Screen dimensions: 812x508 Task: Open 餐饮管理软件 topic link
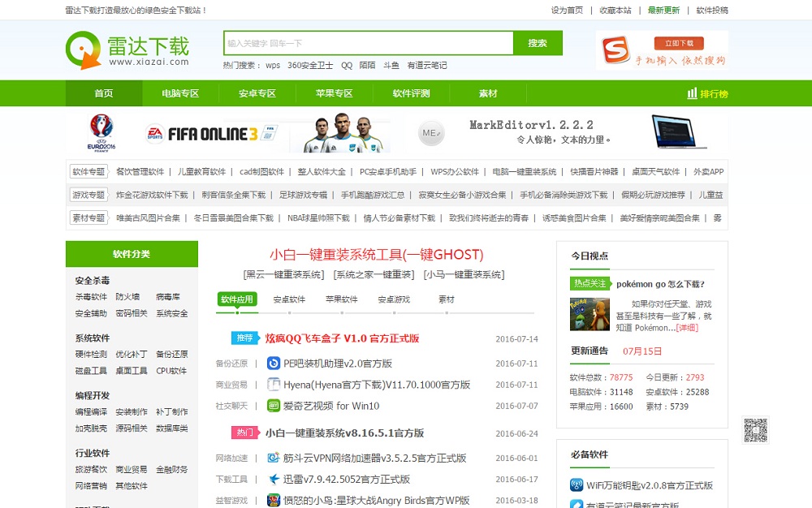[140, 171]
